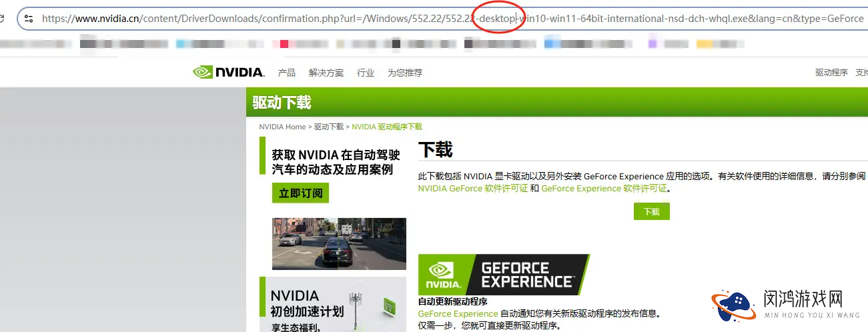The image size is (868, 332).
Task: Open the 驱动下载 breadcrumb link
Action: tap(329, 127)
